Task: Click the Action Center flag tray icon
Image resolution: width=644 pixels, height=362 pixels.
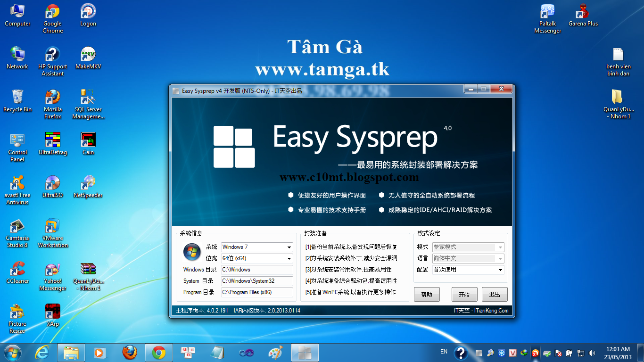Action: 558,353
